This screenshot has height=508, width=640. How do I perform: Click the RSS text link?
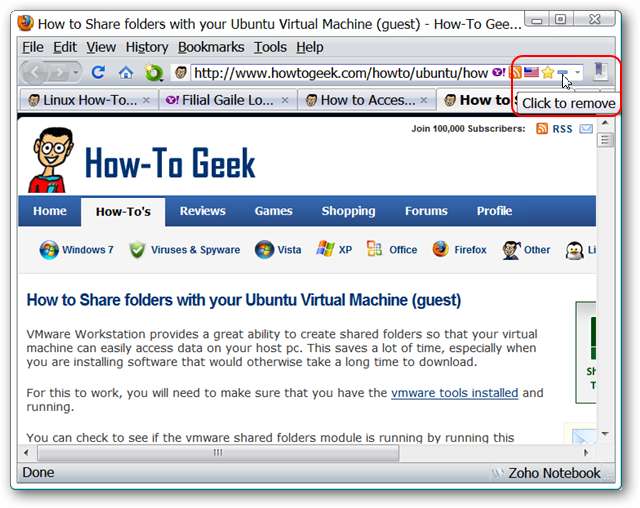click(x=562, y=129)
